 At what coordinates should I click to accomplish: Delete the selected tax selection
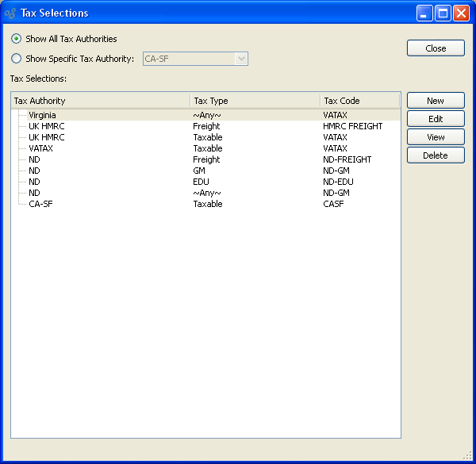(436, 155)
